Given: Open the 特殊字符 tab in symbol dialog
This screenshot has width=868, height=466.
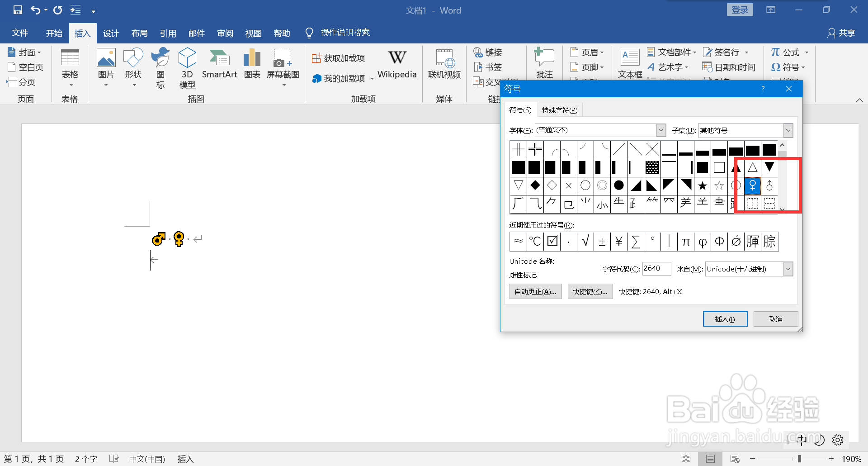Looking at the screenshot, I should coord(560,110).
